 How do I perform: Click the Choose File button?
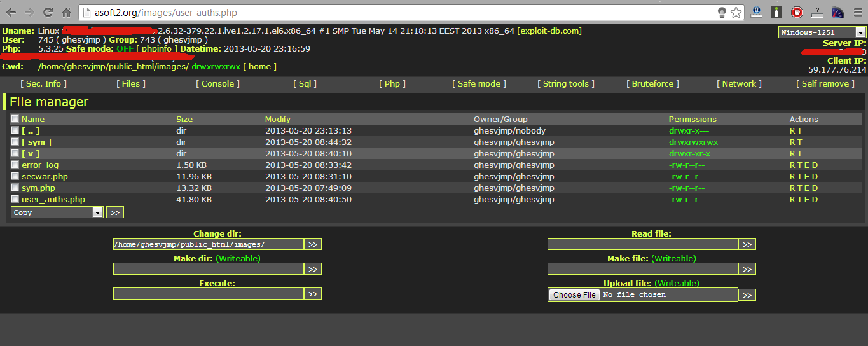click(574, 295)
